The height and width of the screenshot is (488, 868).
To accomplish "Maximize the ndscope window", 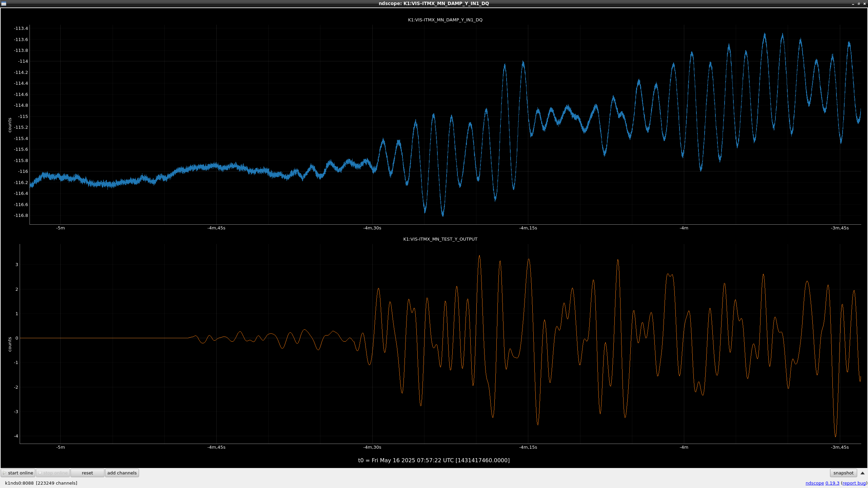I will click(x=859, y=3).
